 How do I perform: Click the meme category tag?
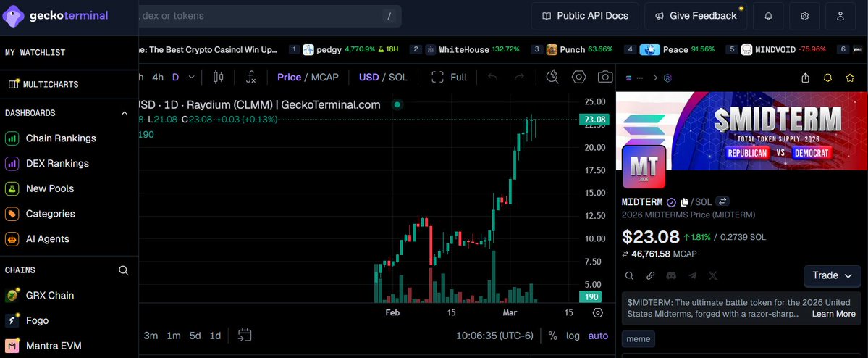point(639,339)
